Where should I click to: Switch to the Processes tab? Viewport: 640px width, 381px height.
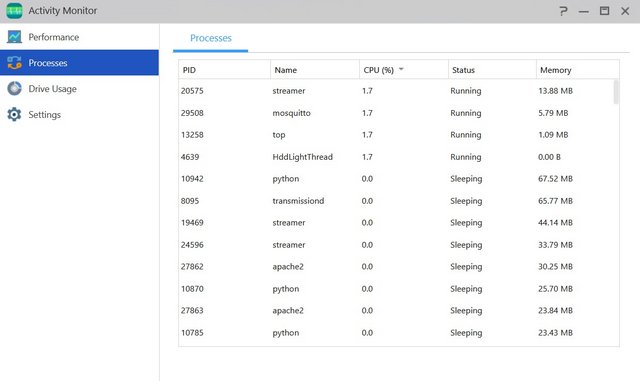pyautogui.click(x=211, y=38)
